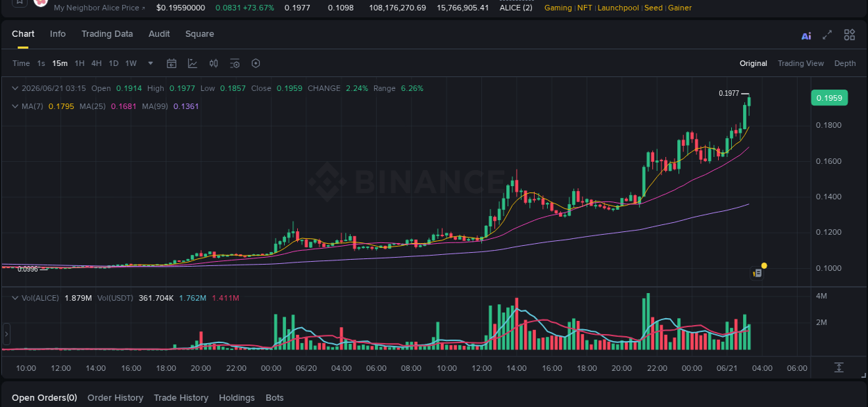
Task: Open the chart layout grid icon
Action: [x=849, y=35]
